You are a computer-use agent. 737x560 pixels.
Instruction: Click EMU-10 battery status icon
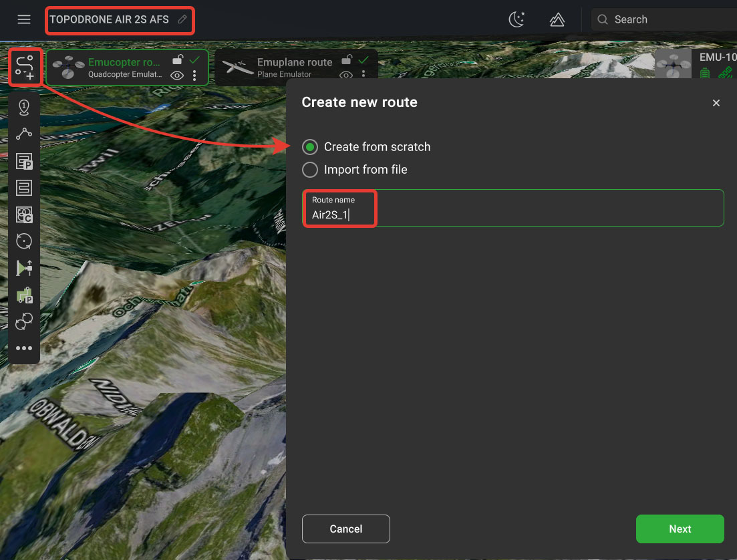704,73
